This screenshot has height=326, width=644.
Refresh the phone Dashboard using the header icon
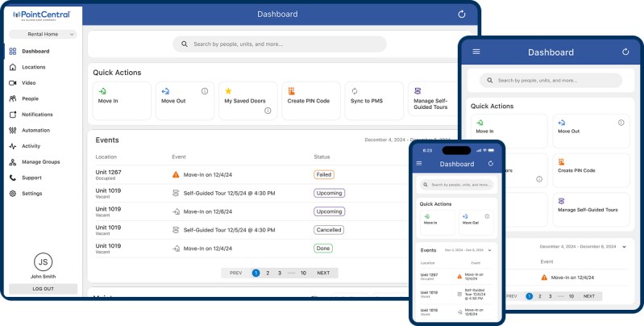(x=490, y=164)
